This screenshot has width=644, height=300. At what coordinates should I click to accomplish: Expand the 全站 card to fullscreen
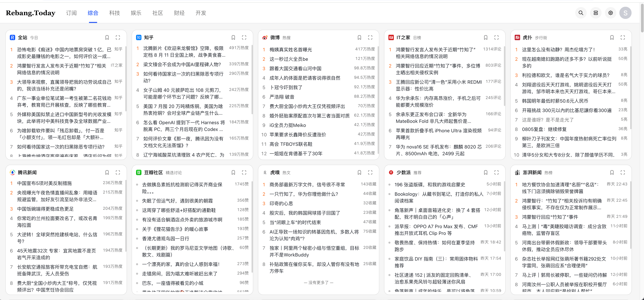[x=118, y=37]
